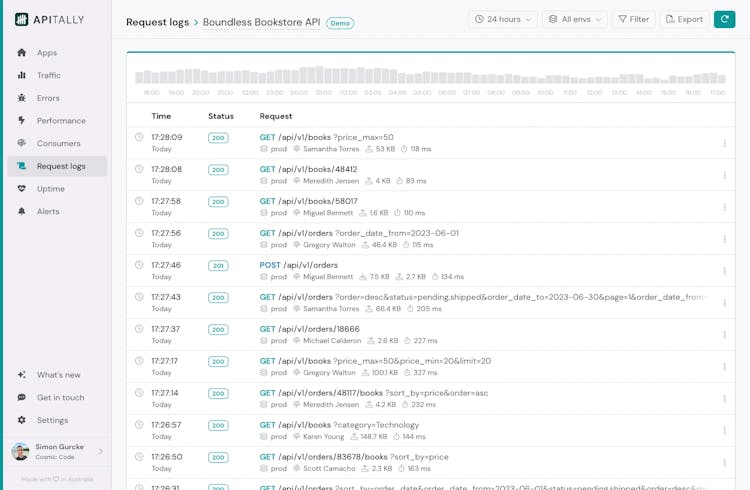Open three-dot menu for POST /api/v1/orders row
750x490 pixels.
pyautogui.click(x=724, y=271)
